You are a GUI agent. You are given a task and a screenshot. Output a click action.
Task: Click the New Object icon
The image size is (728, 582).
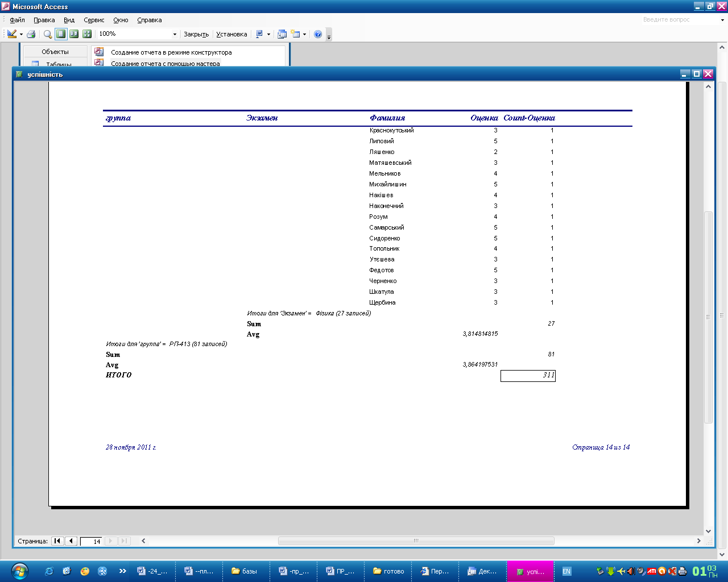pyautogui.click(x=295, y=34)
